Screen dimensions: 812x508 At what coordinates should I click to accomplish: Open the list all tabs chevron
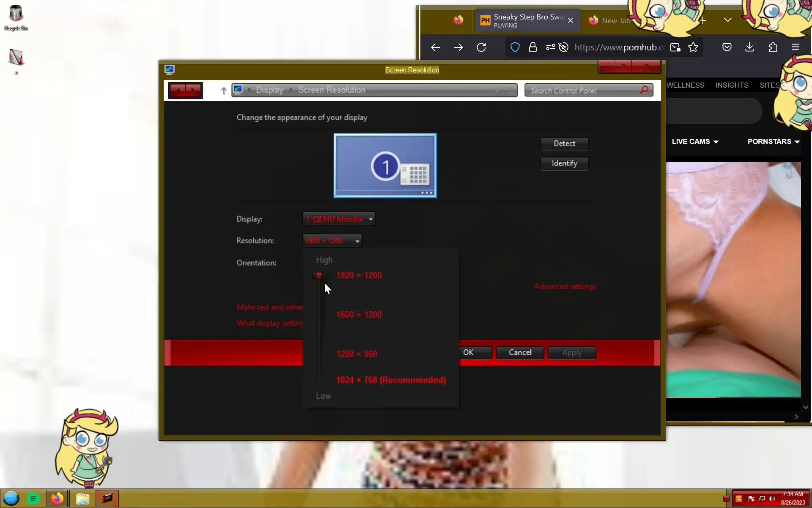click(727, 20)
